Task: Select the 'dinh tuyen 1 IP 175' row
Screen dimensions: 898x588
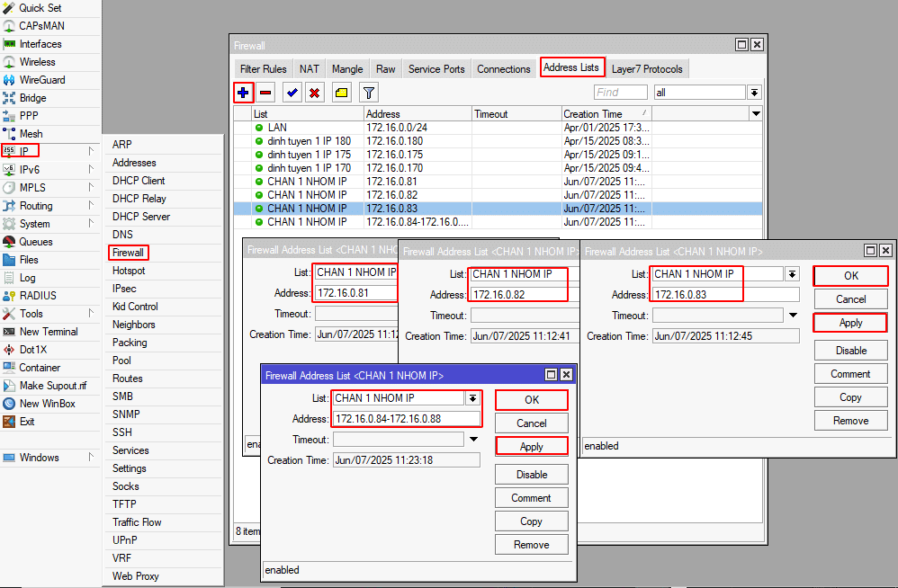Action: click(x=498, y=155)
